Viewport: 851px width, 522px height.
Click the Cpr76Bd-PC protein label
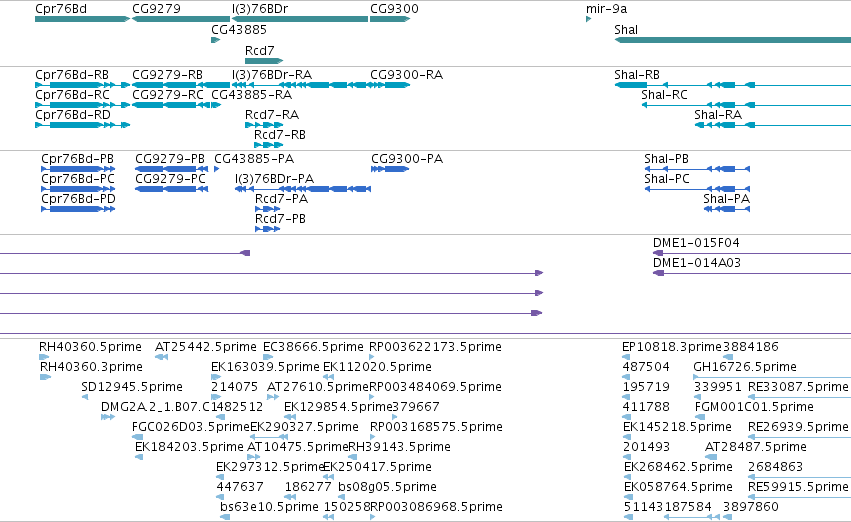click(78, 179)
